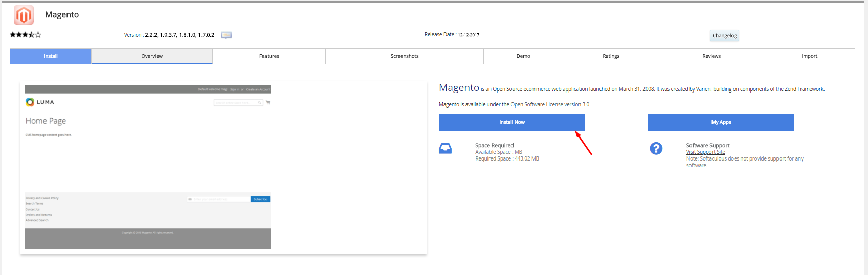The height and width of the screenshot is (275, 868).
Task: Click the Changelog button
Action: (724, 36)
